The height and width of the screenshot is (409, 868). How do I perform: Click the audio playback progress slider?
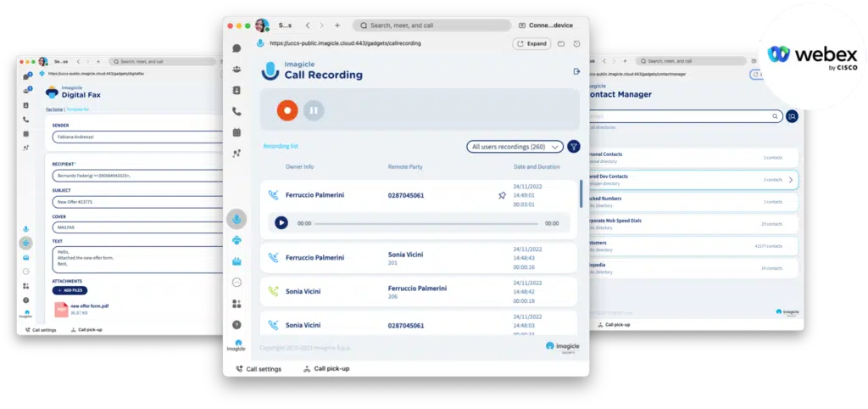pos(426,223)
